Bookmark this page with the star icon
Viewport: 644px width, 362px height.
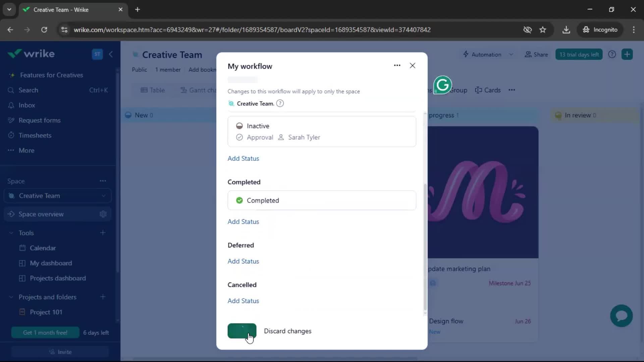click(x=543, y=29)
